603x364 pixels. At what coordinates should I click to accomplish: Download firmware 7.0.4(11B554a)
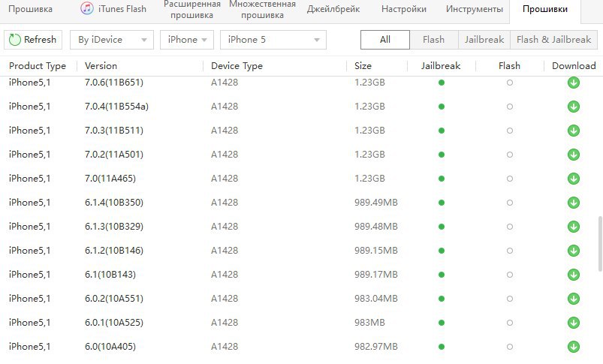tap(574, 107)
